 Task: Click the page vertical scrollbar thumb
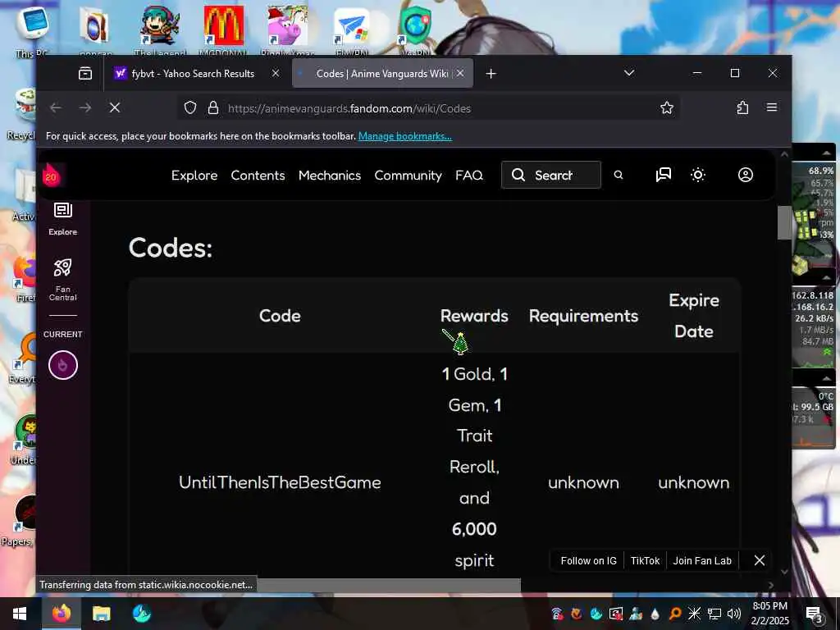(x=784, y=222)
